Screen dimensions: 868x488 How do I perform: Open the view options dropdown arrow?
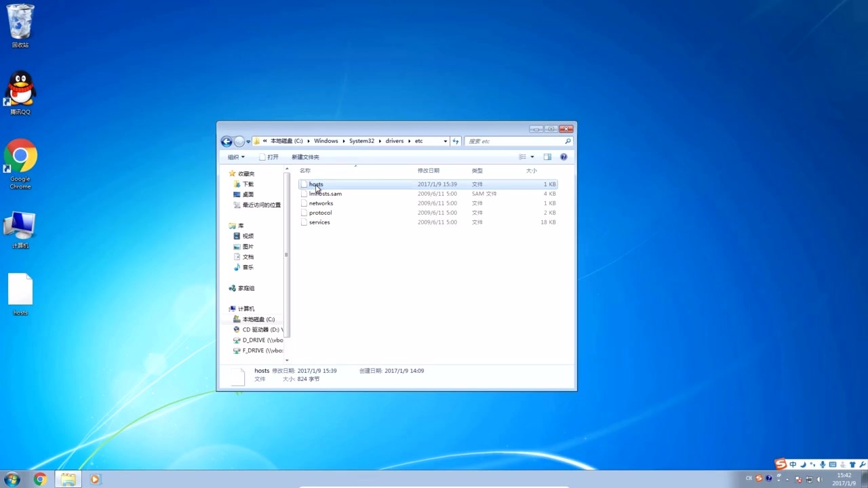coord(532,157)
